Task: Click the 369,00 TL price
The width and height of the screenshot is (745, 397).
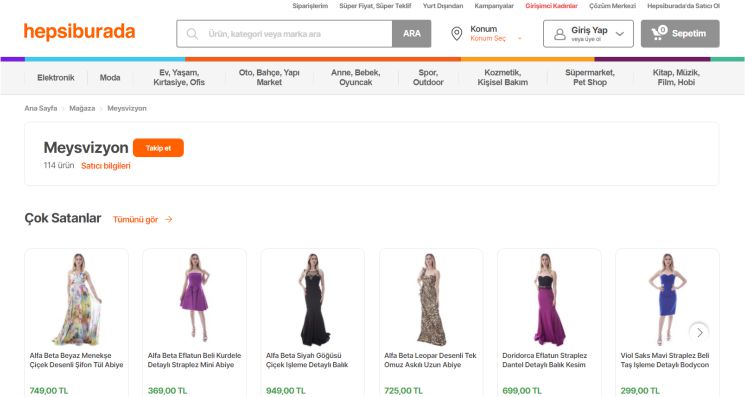Action: pos(167,390)
